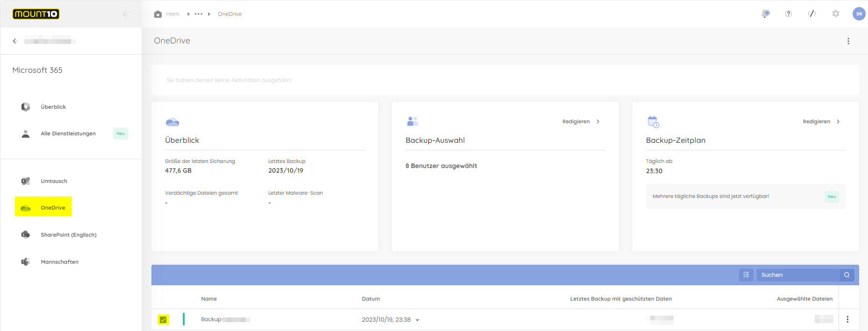Open the Backup row actions menu
The width and height of the screenshot is (868, 331).
click(x=847, y=320)
